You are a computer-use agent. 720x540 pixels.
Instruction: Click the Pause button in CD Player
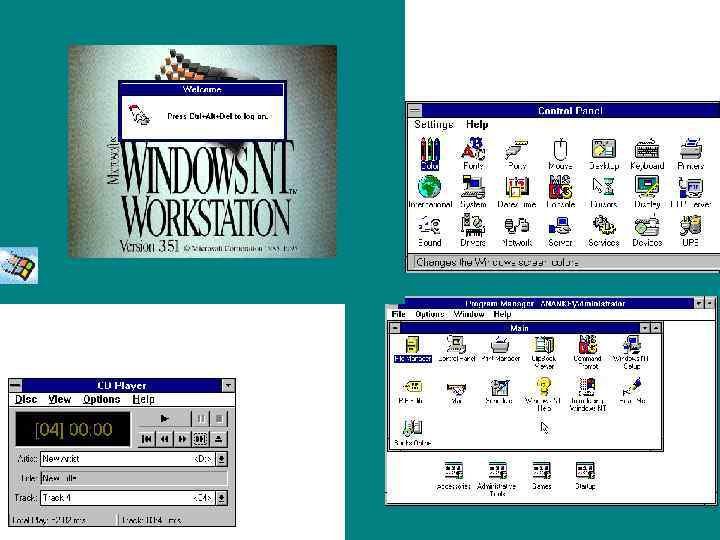coord(201,418)
